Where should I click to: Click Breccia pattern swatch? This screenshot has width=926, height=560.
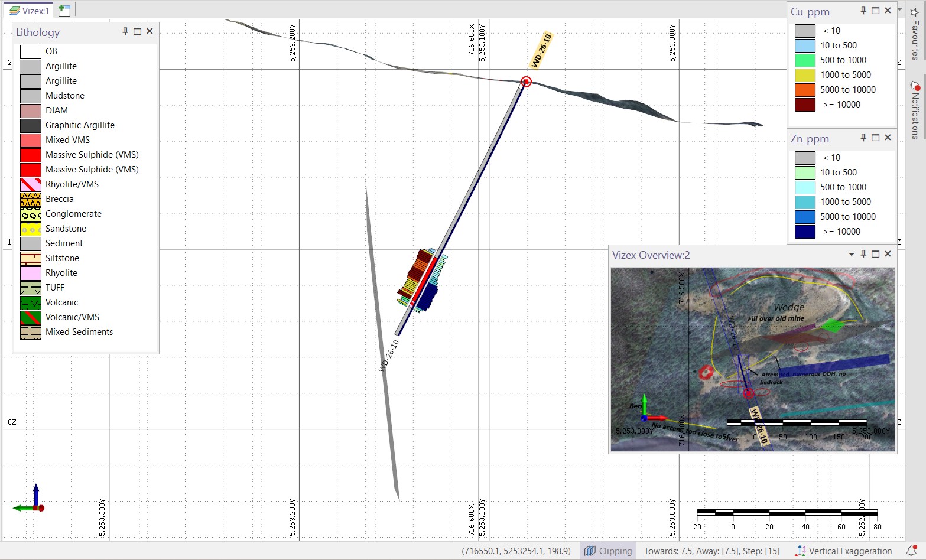tap(31, 199)
